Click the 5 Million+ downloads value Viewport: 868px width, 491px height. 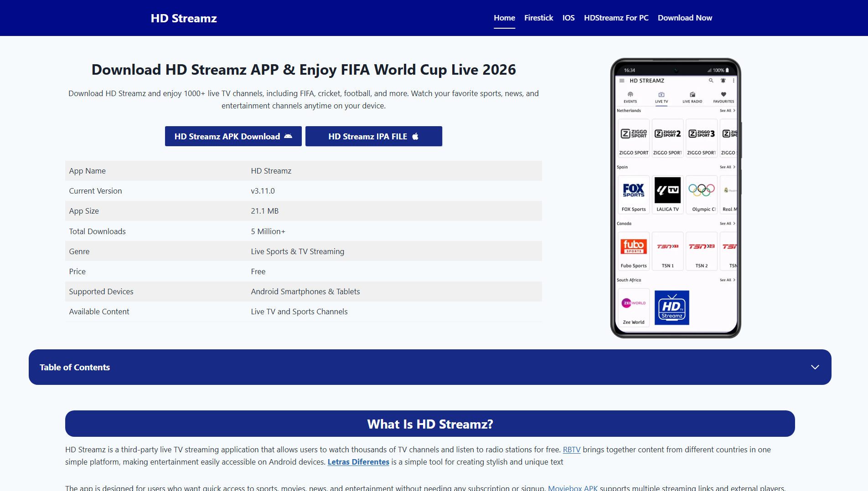tap(268, 231)
